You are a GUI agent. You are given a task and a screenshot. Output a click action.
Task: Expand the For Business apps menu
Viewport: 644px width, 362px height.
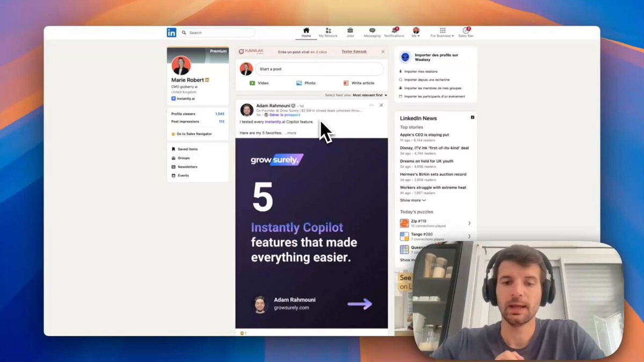click(x=442, y=33)
